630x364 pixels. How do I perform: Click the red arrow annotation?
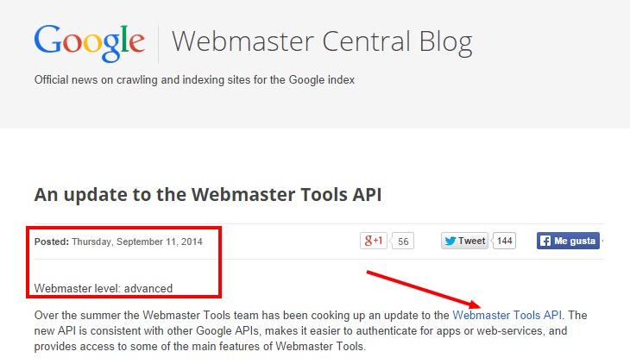pos(424,289)
